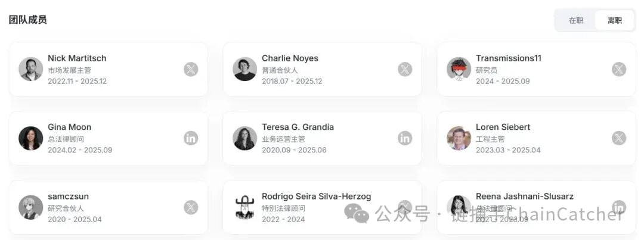Select the 离职 tab
644x240 pixels.
(615, 20)
